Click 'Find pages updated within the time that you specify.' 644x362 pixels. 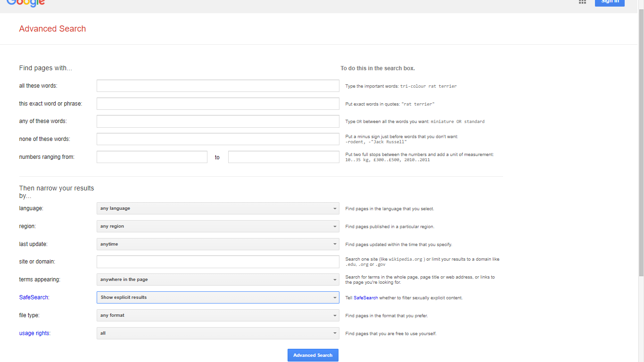(399, 245)
